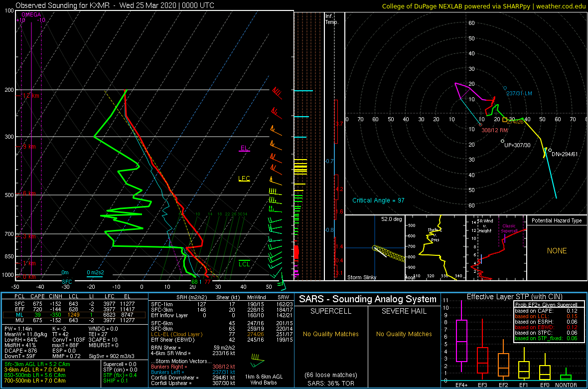The image size is (588, 389).
Task: Click the magenta EF4+ box plot
Action: click(x=461, y=337)
